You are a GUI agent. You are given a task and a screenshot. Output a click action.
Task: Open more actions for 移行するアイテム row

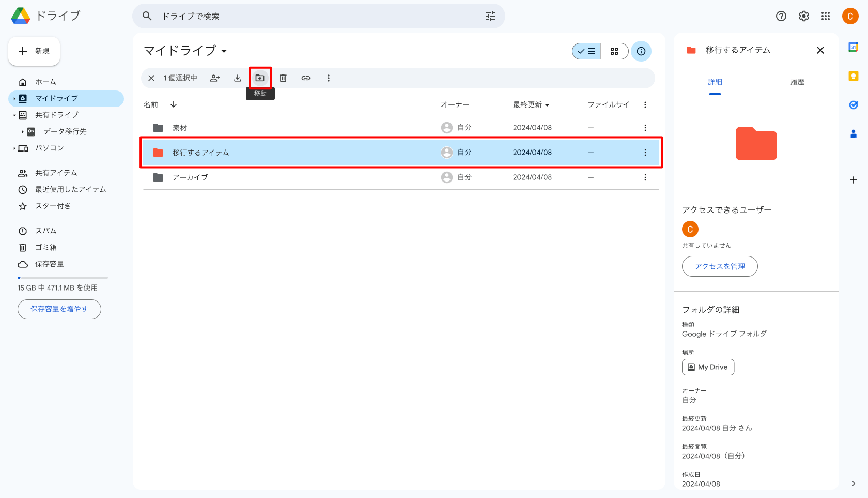[x=645, y=153]
